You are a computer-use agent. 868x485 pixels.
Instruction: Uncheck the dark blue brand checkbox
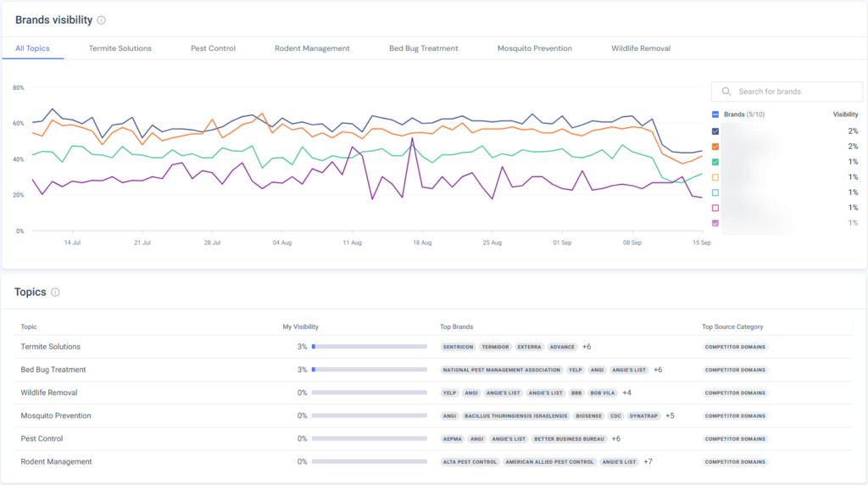(x=715, y=131)
